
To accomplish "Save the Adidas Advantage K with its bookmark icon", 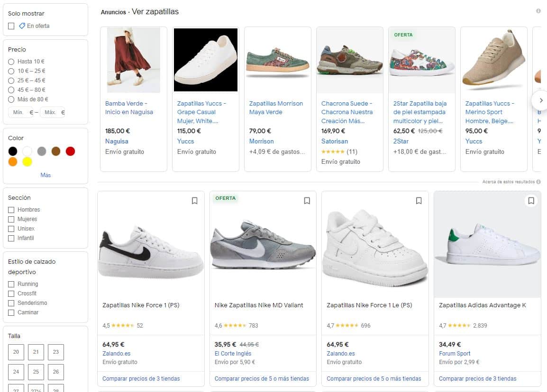I will click(531, 200).
